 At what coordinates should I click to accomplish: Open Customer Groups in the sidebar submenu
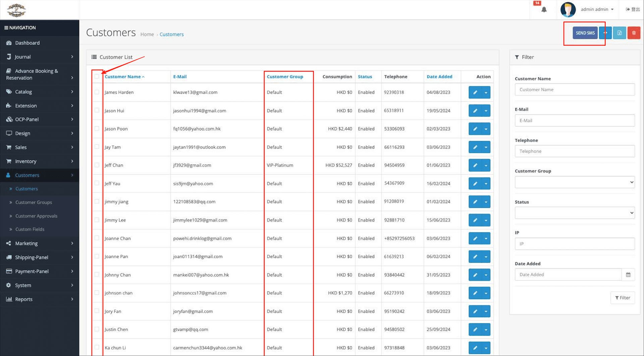coord(34,202)
